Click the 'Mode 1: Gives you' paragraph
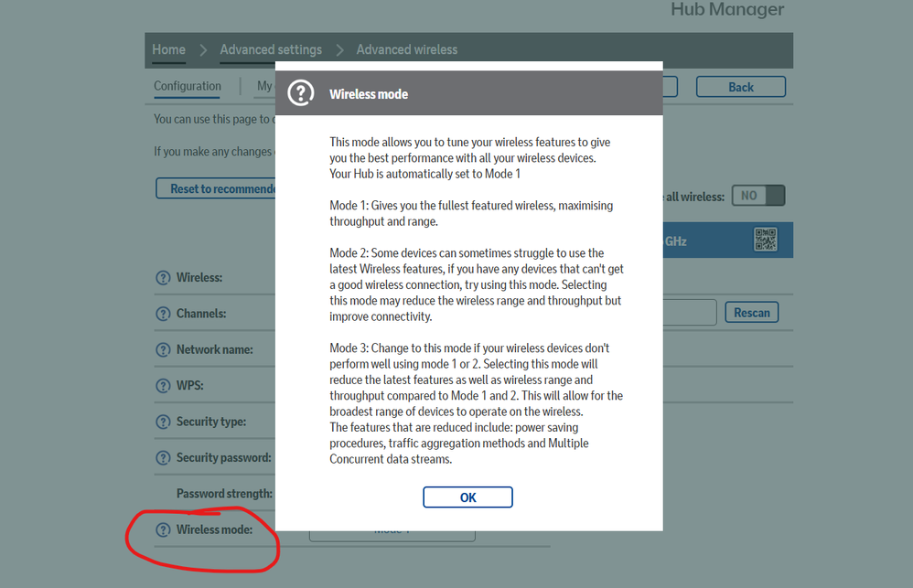Image resolution: width=913 pixels, height=588 pixels. coord(471,214)
